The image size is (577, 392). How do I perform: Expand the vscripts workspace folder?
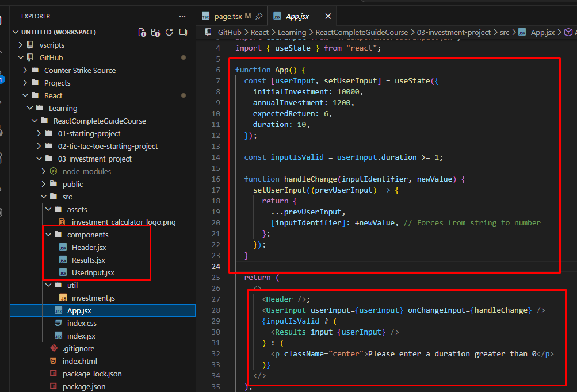21,45
